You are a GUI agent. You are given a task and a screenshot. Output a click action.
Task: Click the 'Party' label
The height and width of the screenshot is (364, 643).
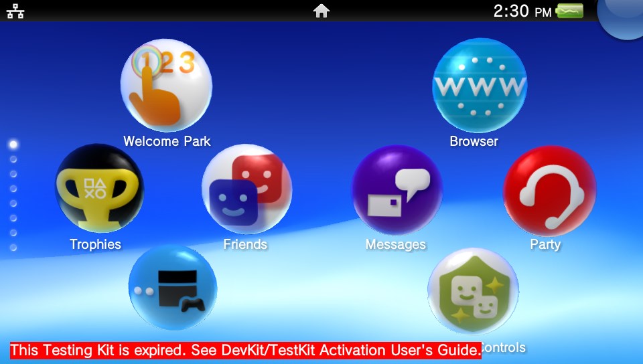point(545,244)
